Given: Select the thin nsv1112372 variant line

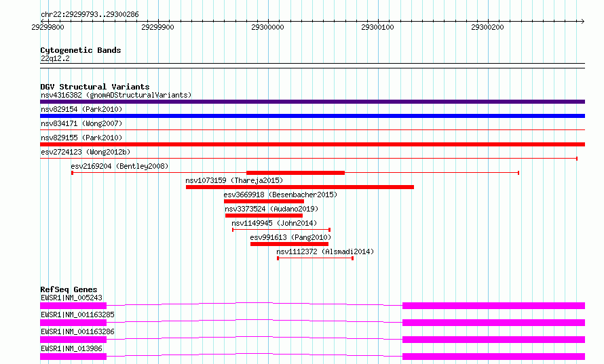Looking at the screenshot, I should tap(315, 258).
